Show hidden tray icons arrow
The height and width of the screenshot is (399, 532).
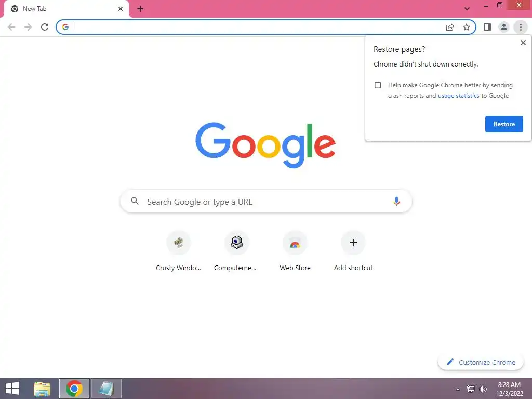point(458,389)
